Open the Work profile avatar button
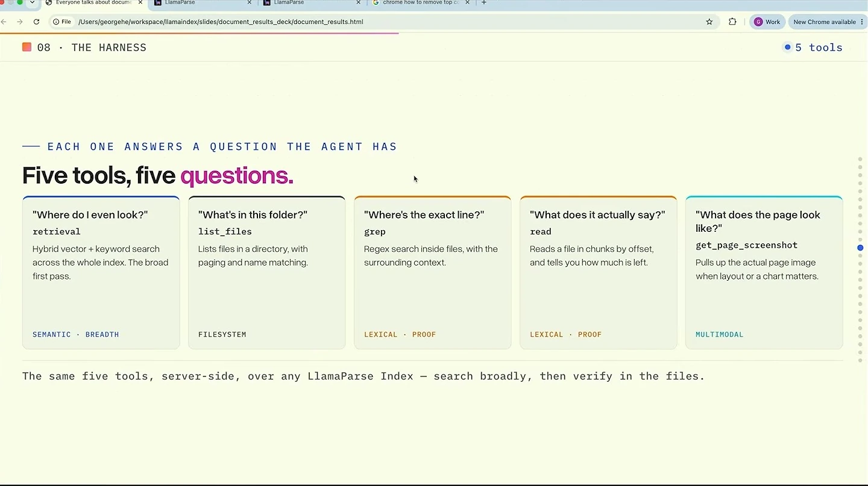Viewport: 868px width, 486px height. [767, 22]
